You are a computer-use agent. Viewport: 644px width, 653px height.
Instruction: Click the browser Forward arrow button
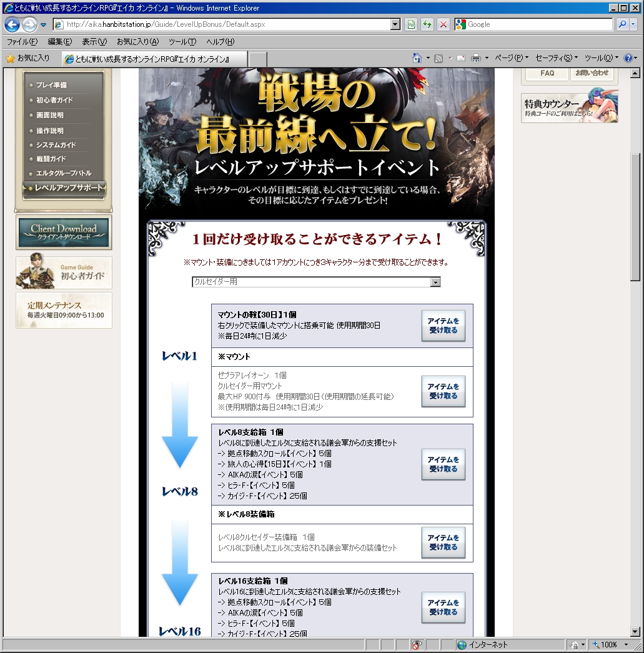click(x=29, y=24)
